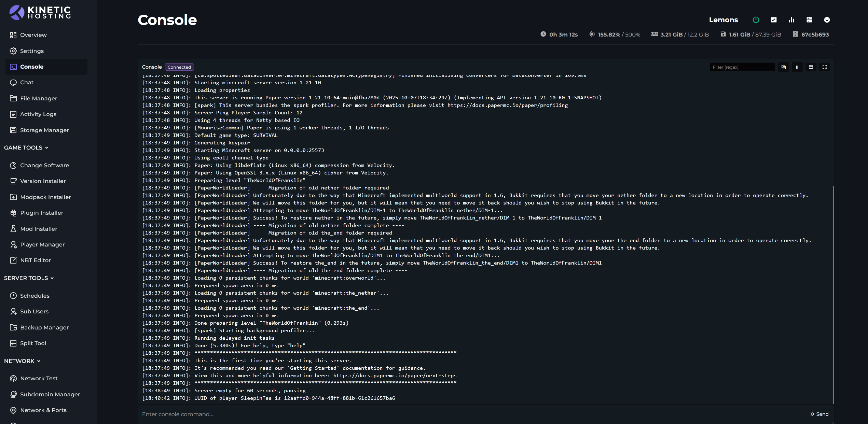Collapse the SERVER TOOLS section
868x424 pixels.
29,278
